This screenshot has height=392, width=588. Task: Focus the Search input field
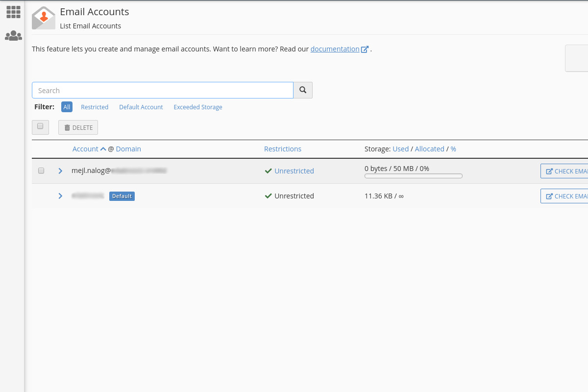point(162,90)
